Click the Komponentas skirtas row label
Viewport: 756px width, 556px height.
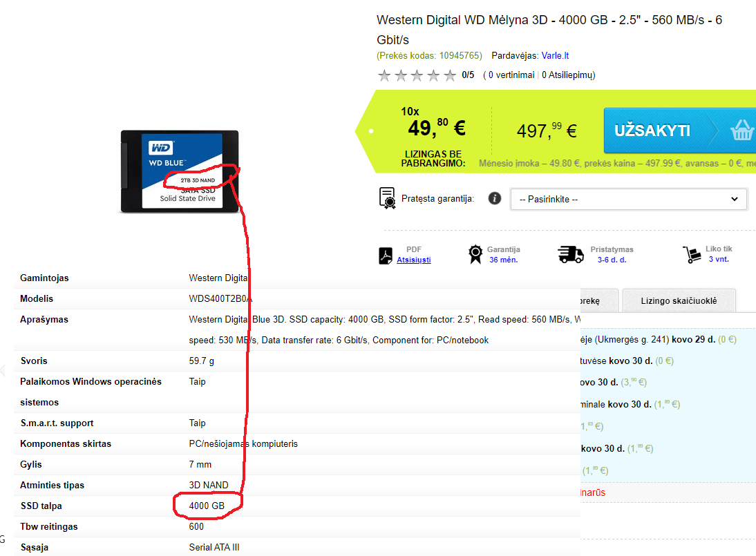(x=66, y=443)
